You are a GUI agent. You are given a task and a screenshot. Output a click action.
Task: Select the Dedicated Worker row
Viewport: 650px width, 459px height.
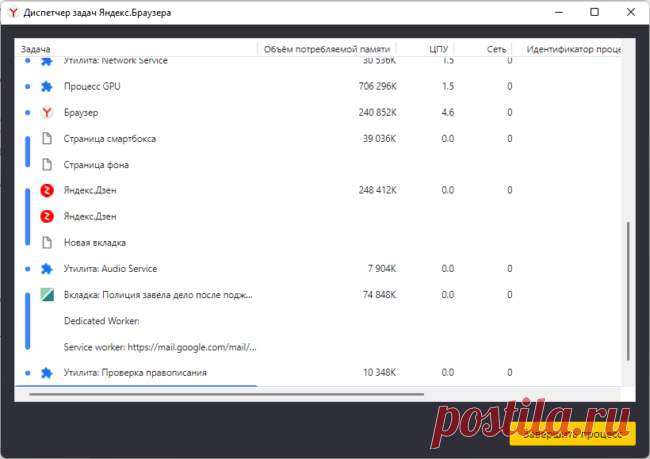[318, 321]
